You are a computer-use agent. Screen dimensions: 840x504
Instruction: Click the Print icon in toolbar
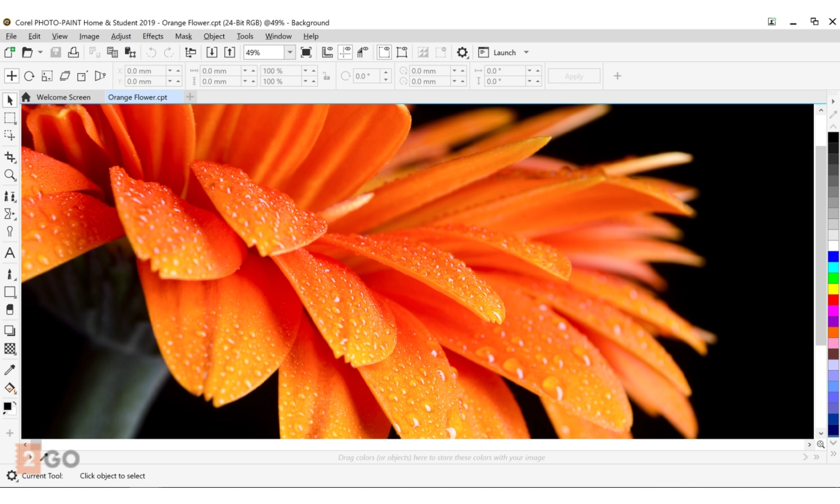tap(73, 52)
